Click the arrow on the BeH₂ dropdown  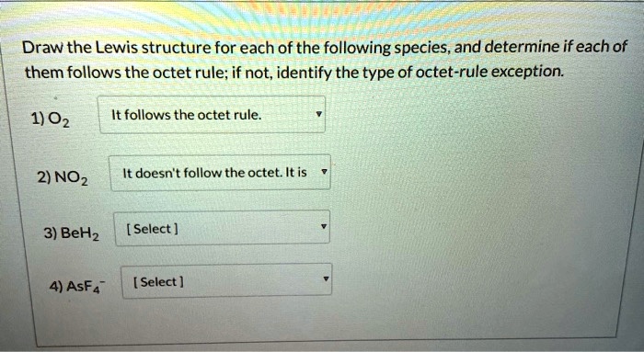coord(324,226)
